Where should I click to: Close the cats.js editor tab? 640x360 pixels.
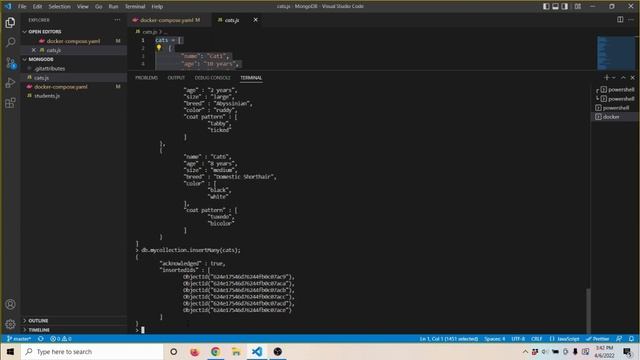tap(256, 20)
